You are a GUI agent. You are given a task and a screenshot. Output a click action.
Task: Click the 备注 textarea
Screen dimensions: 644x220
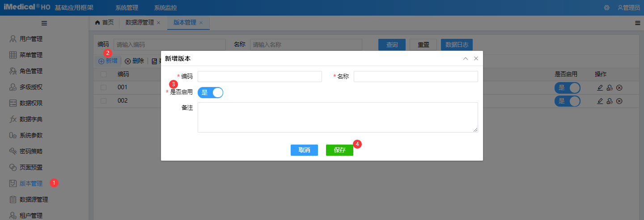(338, 117)
